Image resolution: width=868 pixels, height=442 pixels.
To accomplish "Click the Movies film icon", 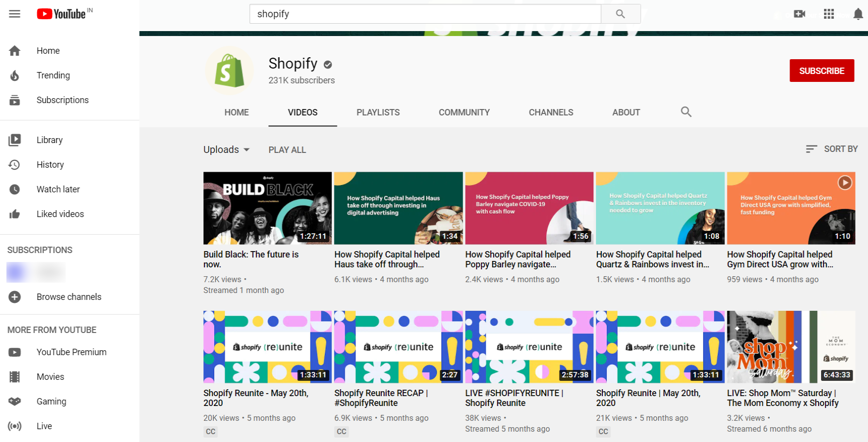I will coord(15,377).
